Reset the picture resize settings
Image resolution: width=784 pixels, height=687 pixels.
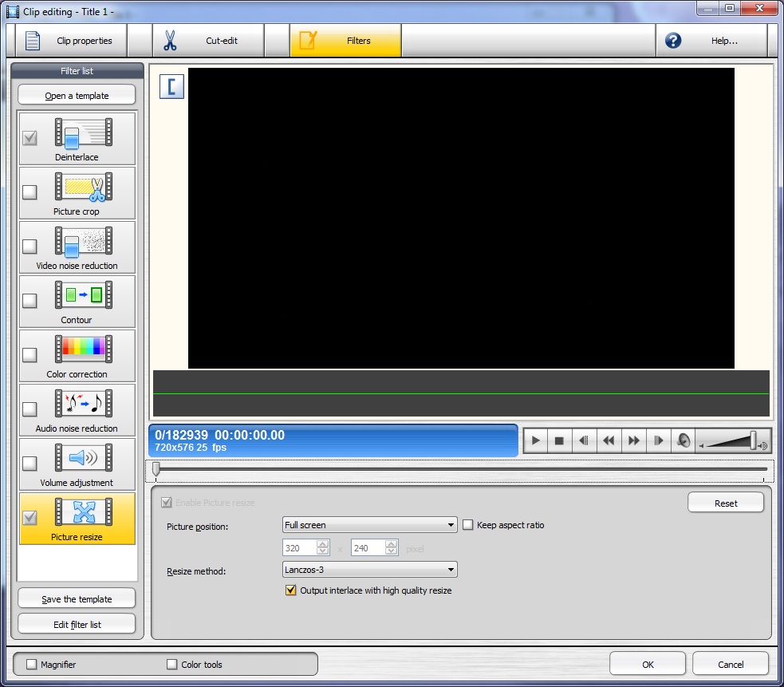pyautogui.click(x=726, y=503)
